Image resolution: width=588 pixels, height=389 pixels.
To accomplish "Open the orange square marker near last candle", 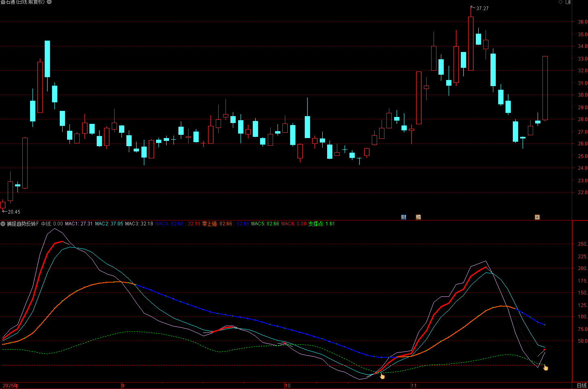I will tap(537, 217).
